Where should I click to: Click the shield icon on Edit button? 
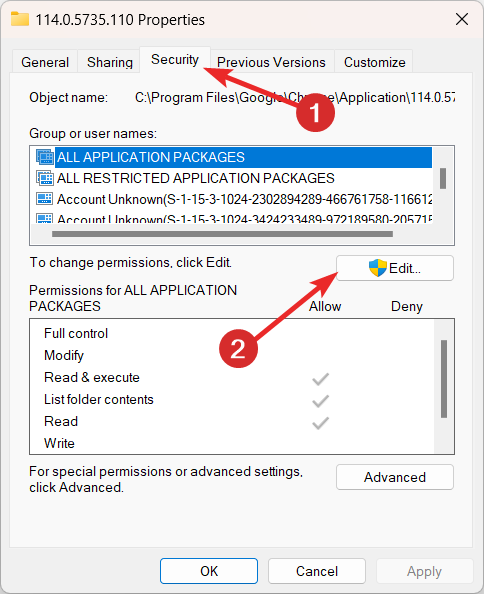378,268
